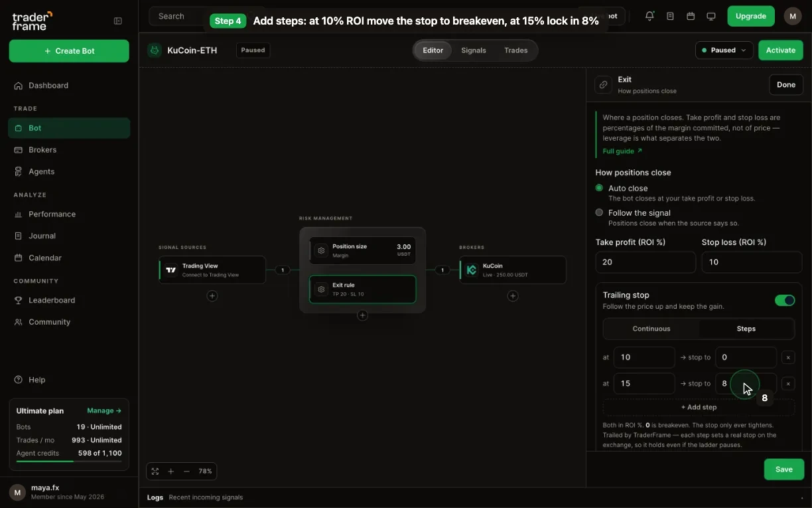The image size is (812, 508).
Task: Open the Calendar page in sidebar
Action: 69,258
